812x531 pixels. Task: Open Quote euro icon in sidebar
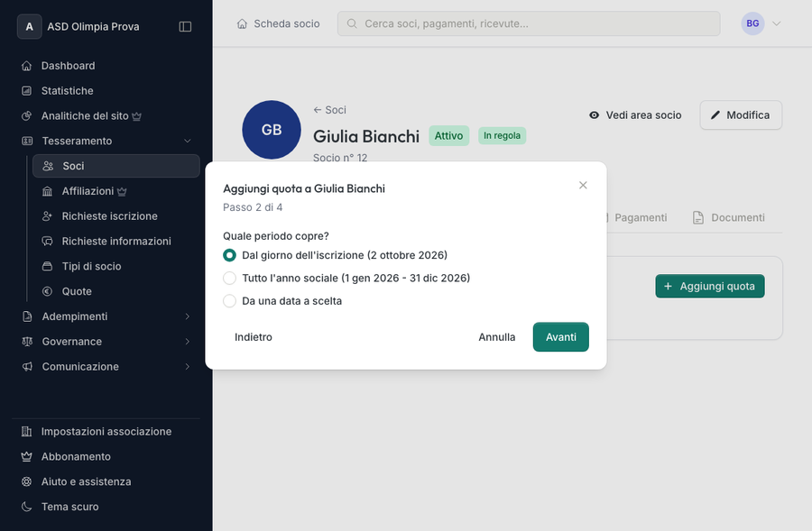click(47, 291)
